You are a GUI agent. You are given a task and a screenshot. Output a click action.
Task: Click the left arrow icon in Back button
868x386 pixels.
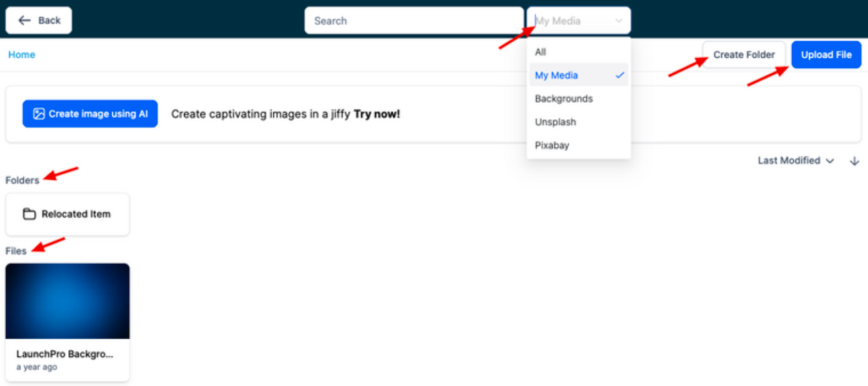click(x=24, y=20)
